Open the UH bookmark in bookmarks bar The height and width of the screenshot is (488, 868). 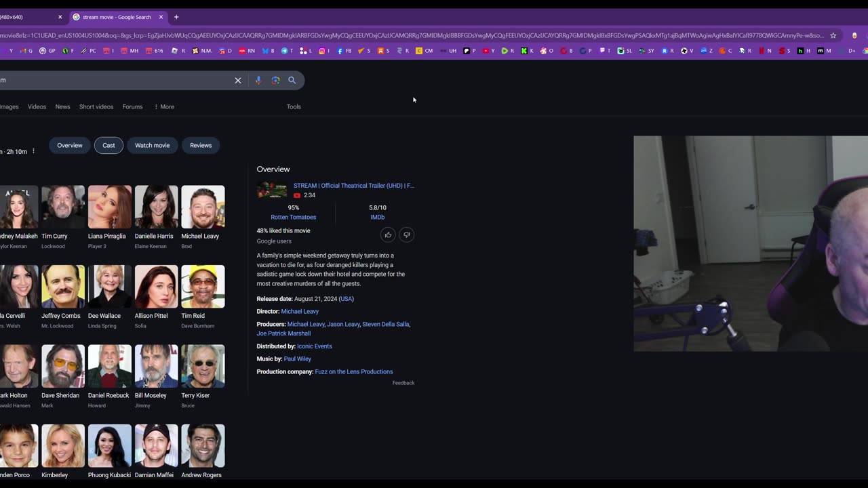click(449, 51)
